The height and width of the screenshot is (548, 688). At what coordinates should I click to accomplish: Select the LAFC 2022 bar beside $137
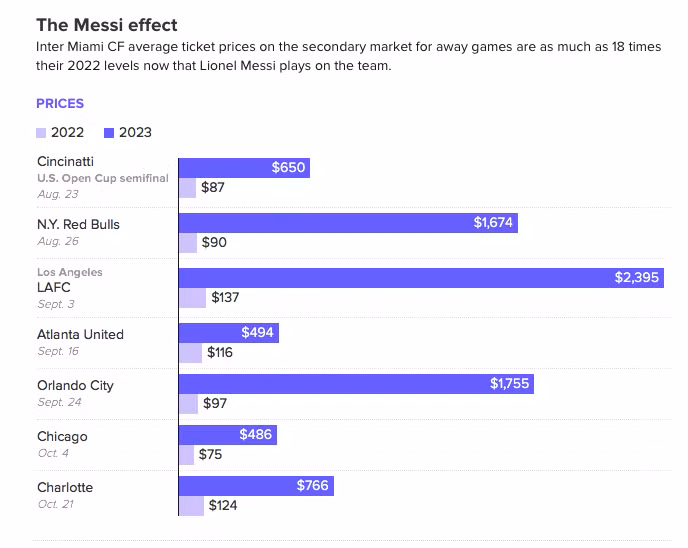click(192, 297)
